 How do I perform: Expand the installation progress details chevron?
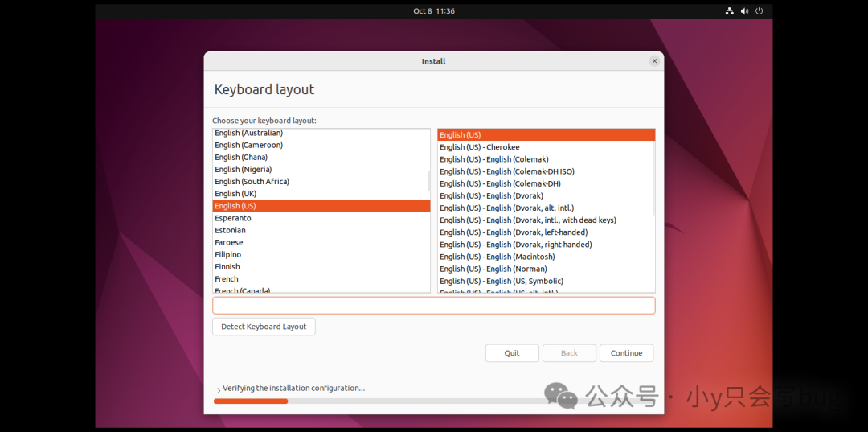(218, 389)
